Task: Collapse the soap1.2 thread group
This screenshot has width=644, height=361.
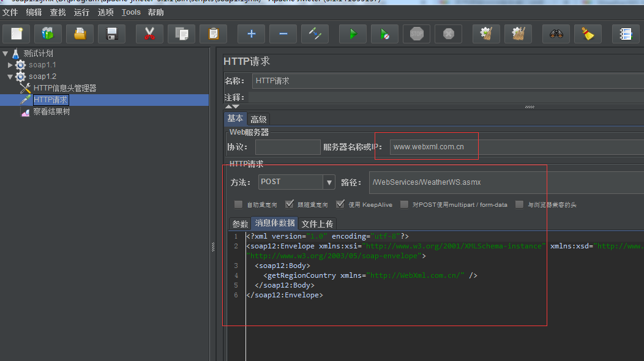Action: 10,76
